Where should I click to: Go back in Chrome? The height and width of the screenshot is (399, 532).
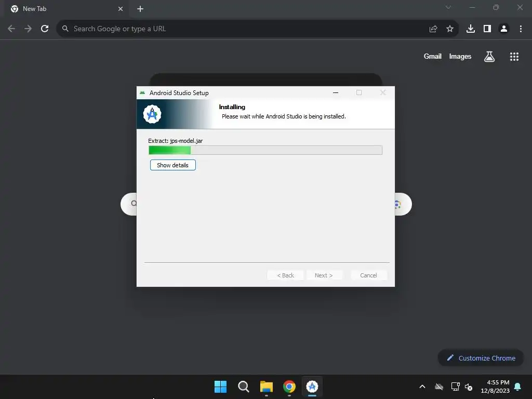tap(11, 29)
